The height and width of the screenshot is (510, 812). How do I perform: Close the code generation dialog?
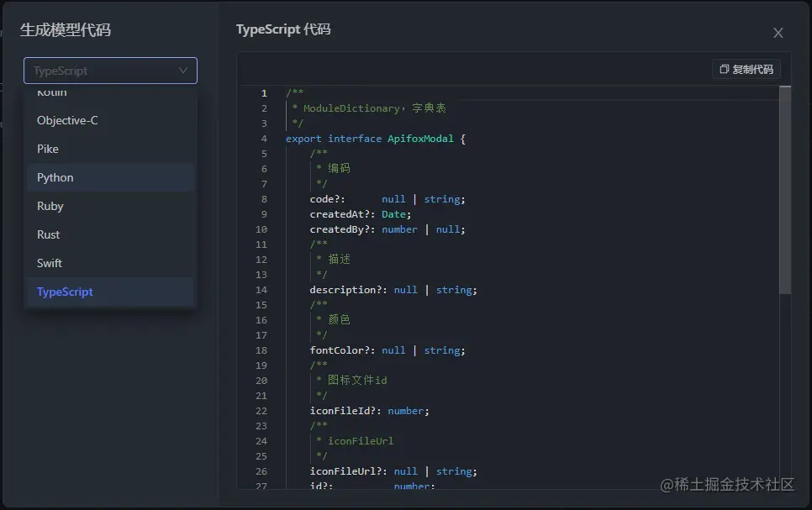[778, 33]
